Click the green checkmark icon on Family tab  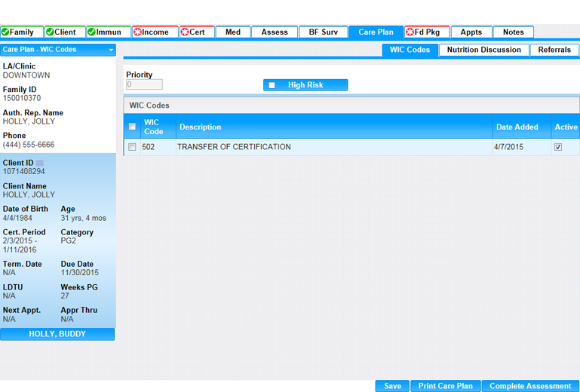5,32
